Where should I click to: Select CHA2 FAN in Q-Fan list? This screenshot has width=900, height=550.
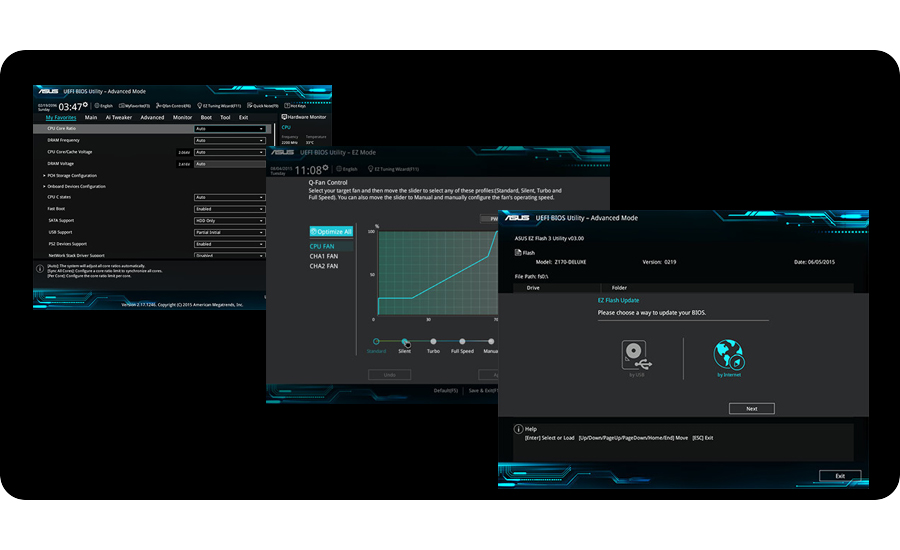click(324, 266)
